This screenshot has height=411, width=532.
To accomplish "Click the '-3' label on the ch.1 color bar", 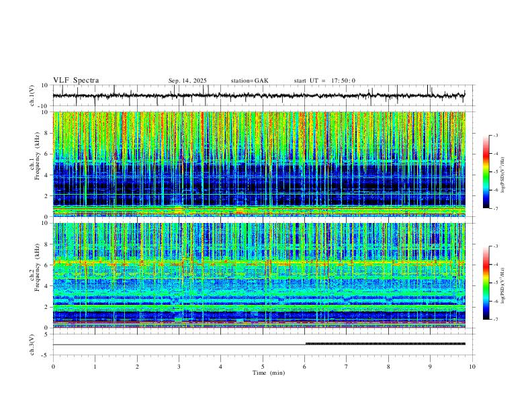I will [495, 135].
